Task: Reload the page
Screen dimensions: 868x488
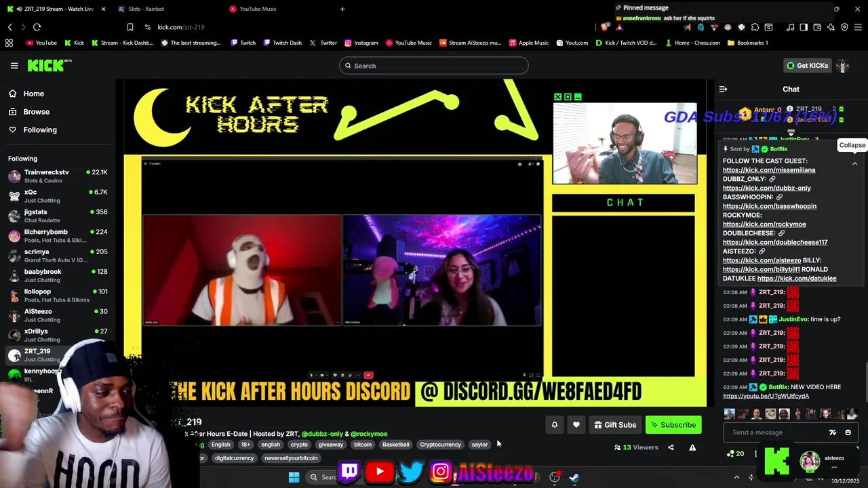Action: (x=37, y=27)
